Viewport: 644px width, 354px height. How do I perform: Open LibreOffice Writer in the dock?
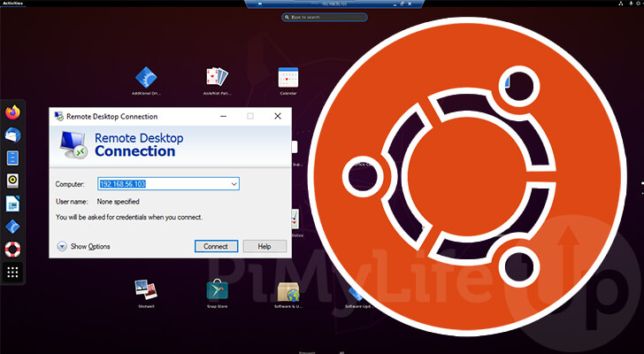(12, 204)
